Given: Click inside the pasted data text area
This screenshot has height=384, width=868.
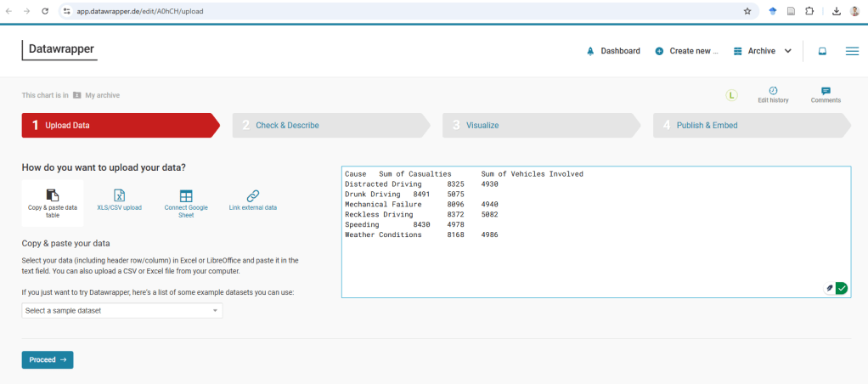Looking at the screenshot, I should pyautogui.click(x=595, y=263).
